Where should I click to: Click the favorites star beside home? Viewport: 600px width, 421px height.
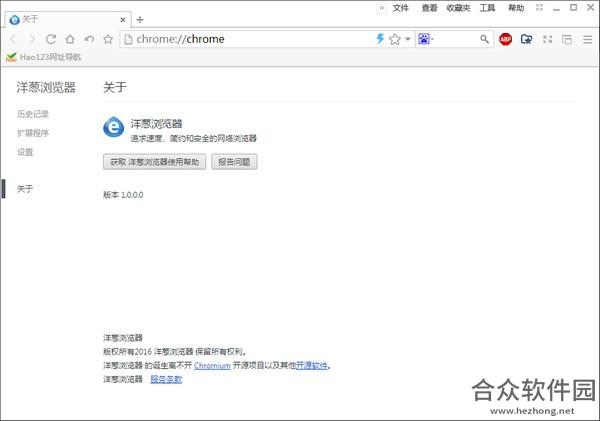point(108,39)
